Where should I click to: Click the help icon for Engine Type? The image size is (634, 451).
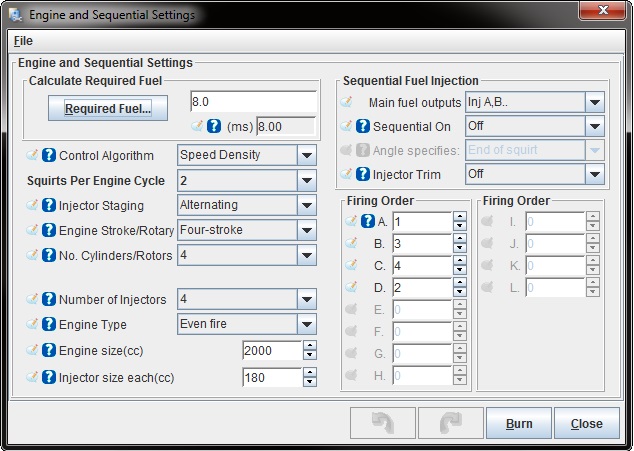point(48,325)
